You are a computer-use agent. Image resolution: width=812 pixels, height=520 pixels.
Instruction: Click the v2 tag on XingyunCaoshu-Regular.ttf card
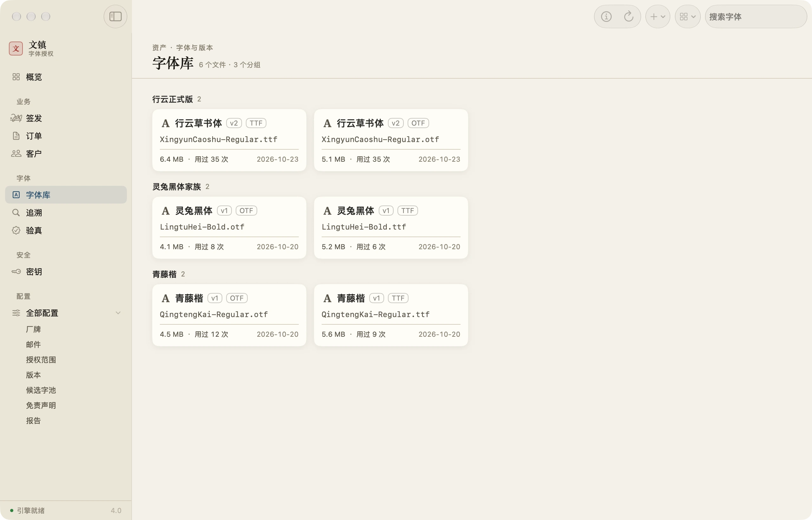pos(234,123)
